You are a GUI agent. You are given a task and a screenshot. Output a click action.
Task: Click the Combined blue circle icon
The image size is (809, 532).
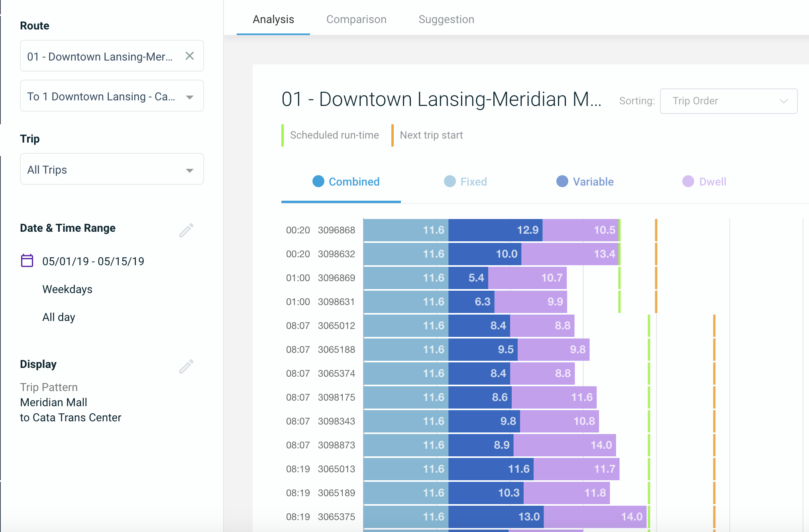point(318,182)
